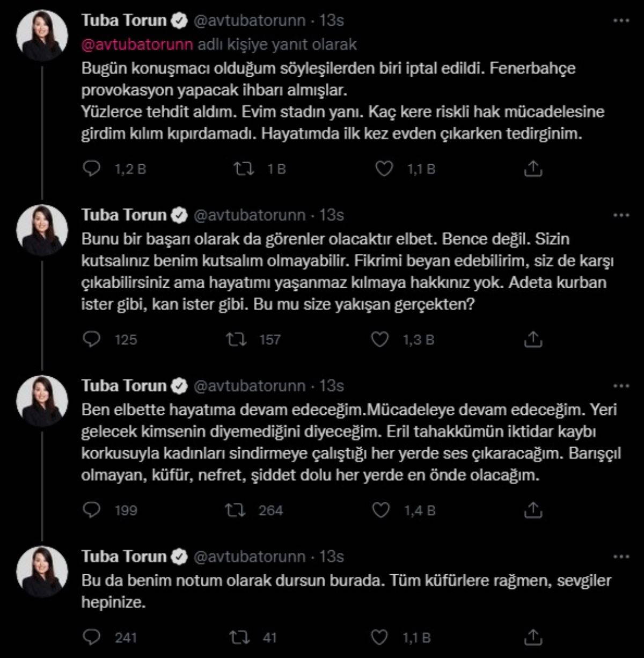Reply to the last tweet with 241 replies
Image resolution: width=644 pixels, height=658 pixels.
pos(92,637)
